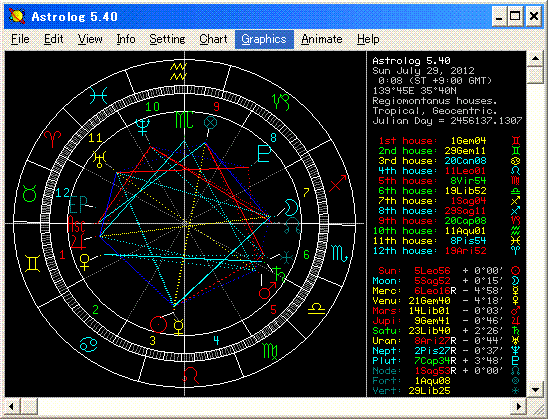Click the vertical scrollbar up arrow
The image size is (548, 419).
point(535,58)
